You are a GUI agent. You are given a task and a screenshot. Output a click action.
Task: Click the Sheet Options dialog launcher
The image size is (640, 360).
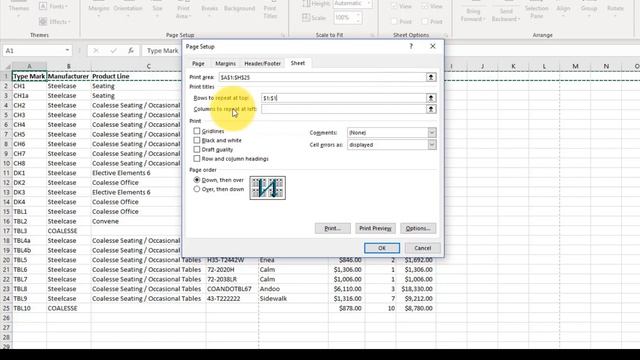point(446,36)
